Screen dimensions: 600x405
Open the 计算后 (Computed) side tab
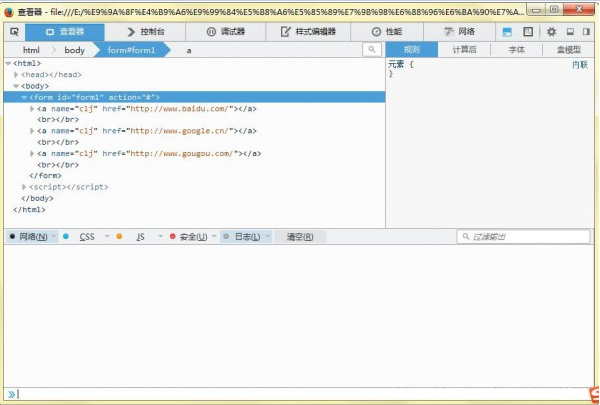[x=464, y=49]
